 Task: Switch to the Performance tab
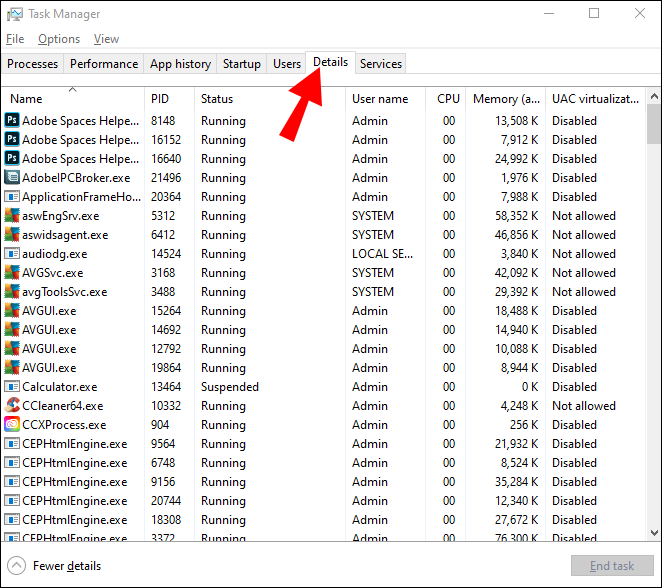pos(104,64)
